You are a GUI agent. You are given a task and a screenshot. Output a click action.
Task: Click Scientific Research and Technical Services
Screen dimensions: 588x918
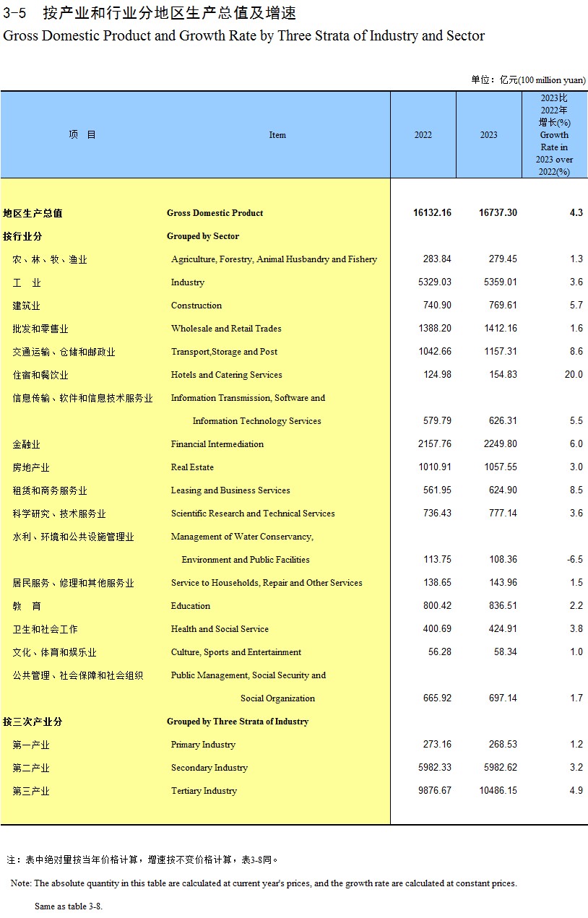click(253, 514)
